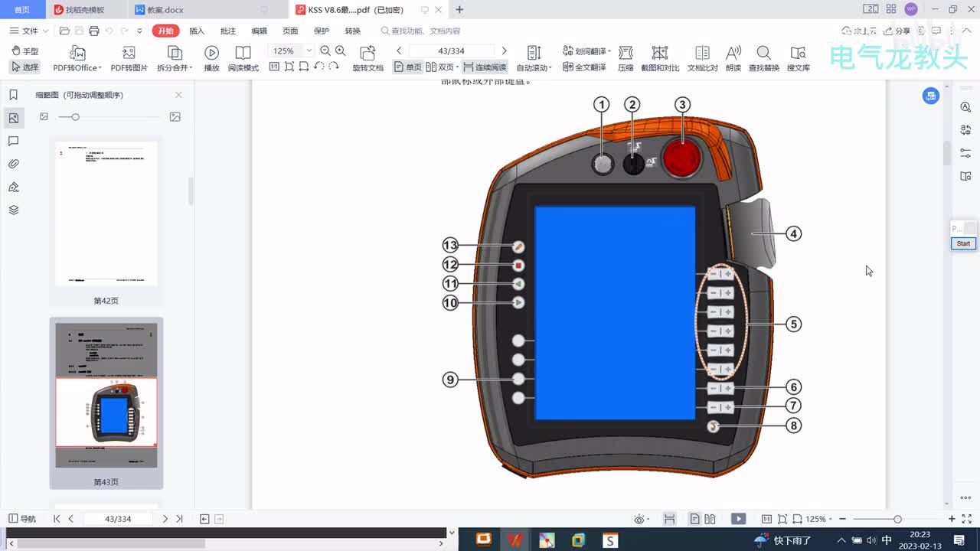Switch to the 找稻壳模板 tab
Viewport: 980px width, 551px height.
85,10
